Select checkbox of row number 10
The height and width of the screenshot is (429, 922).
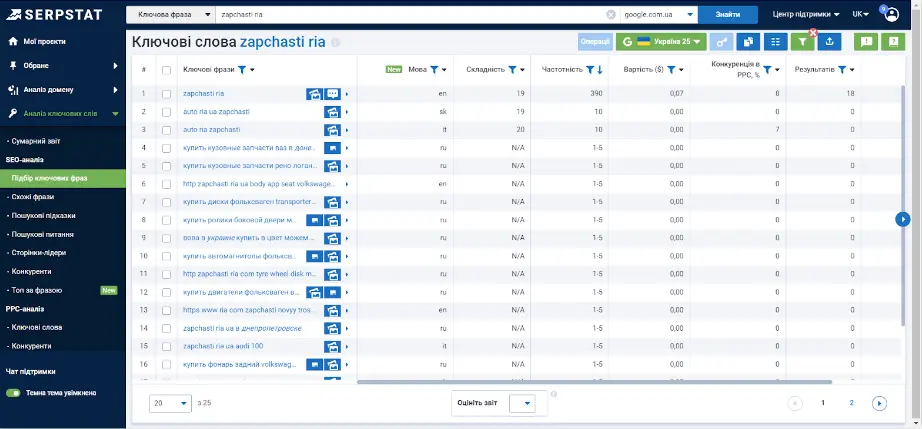pyautogui.click(x=166, y=256)
